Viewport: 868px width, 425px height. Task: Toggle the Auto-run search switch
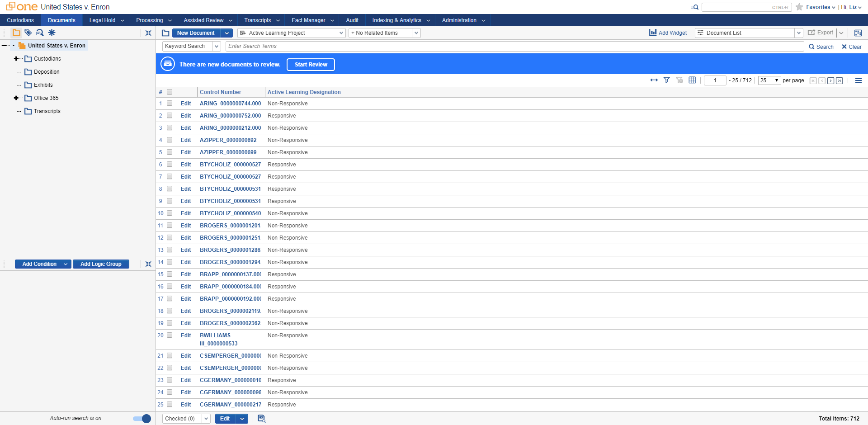[142, 419]
